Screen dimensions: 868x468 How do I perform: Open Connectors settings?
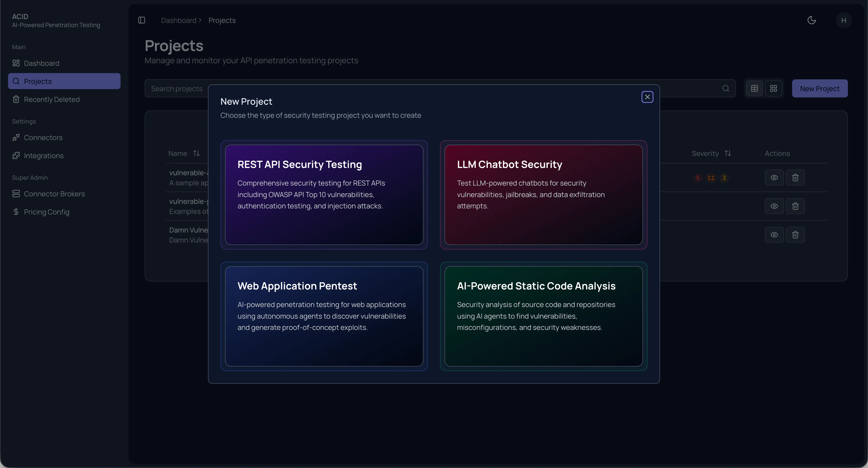(x=64, y=138)
